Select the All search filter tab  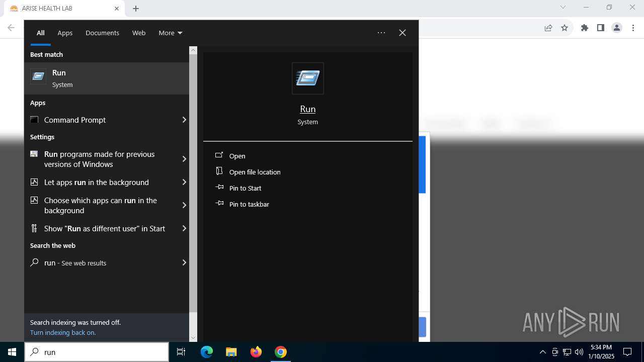[41, 33]
